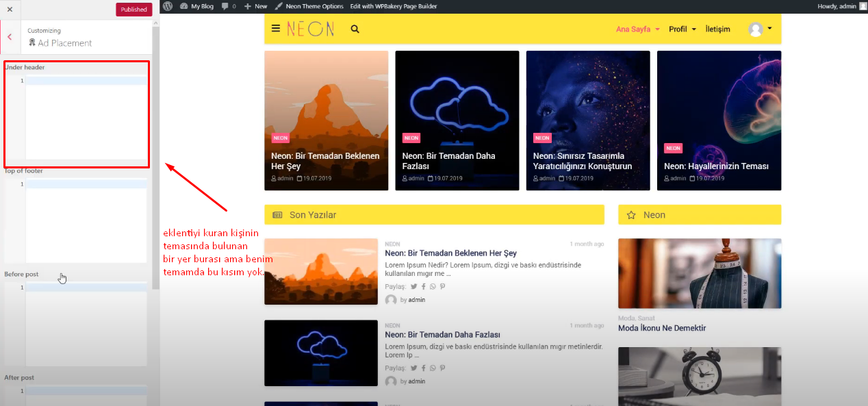Expand the Profil menu dropdown
868x406 pixels.
click(x=694, y=29)
